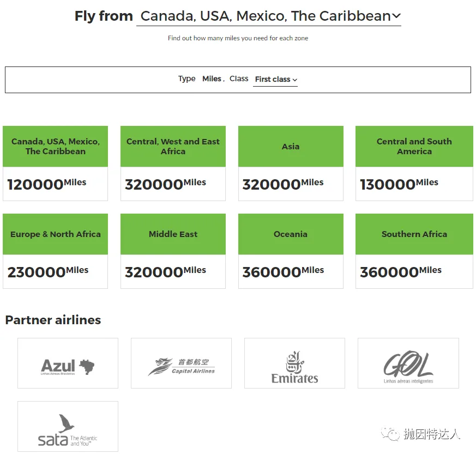Viewport: 476px width, 455px height.
Task: Expand the Fly from region dropdown
Action: point(269,16)
